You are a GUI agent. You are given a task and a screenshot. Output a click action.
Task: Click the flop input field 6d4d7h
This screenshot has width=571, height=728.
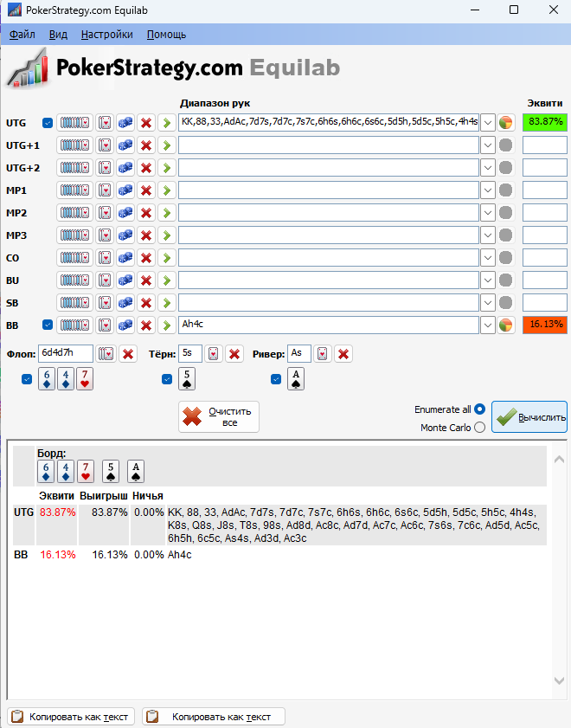point(66,354)
